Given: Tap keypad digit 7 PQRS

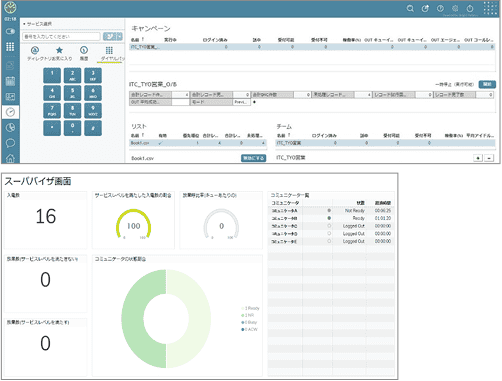Looking at the screenshot, I should point(52,111).
